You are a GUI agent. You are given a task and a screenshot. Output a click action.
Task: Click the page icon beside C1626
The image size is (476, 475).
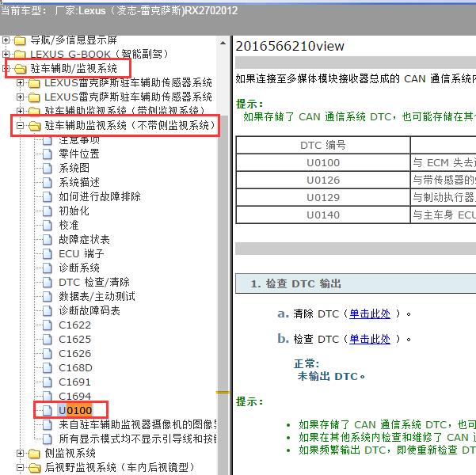tap(47, 354)
